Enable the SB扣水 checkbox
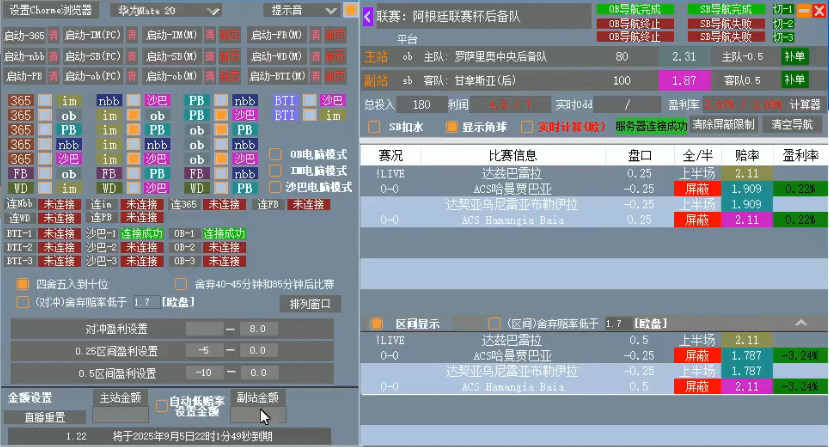This screenshot has height=447, width=829. click(375, 127)
